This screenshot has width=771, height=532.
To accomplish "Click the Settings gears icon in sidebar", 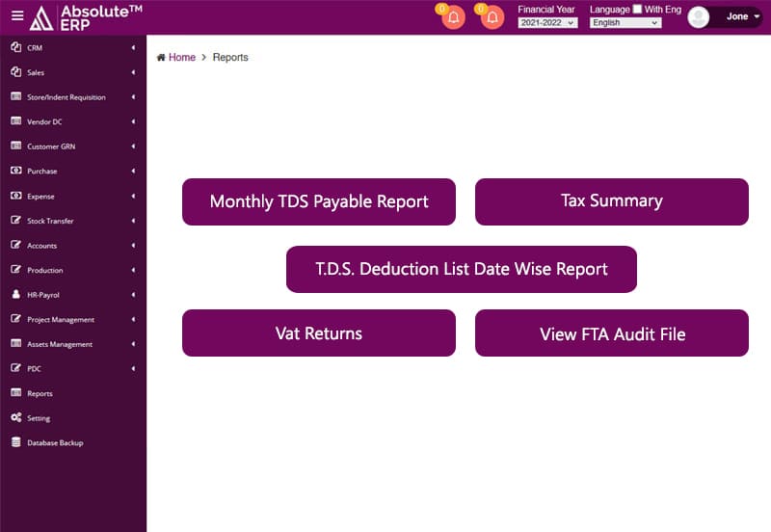I will click(x=16, y=418).
